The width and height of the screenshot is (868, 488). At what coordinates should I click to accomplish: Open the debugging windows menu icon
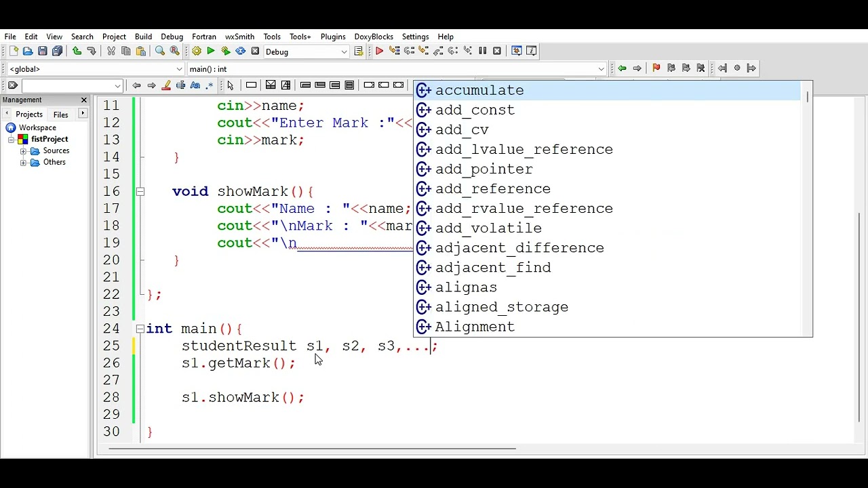pos(517,51)
